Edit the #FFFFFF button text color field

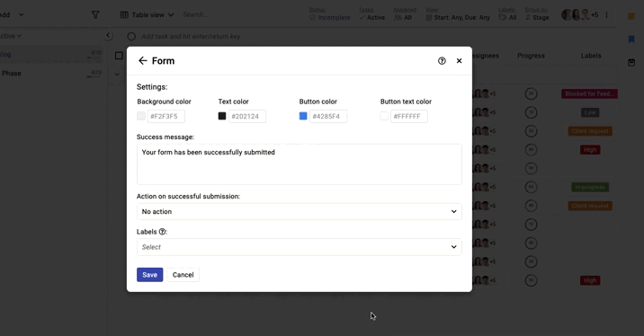(x=408, y=116)
